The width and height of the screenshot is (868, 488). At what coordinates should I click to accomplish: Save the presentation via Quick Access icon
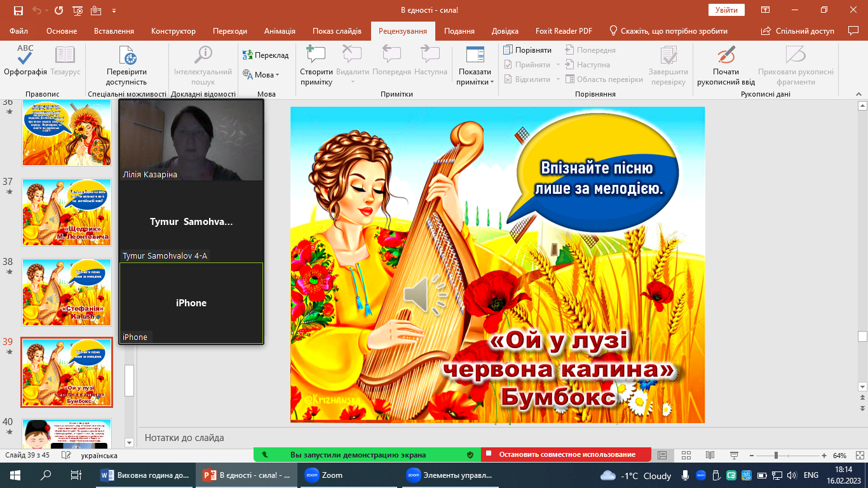click(18, 11)
